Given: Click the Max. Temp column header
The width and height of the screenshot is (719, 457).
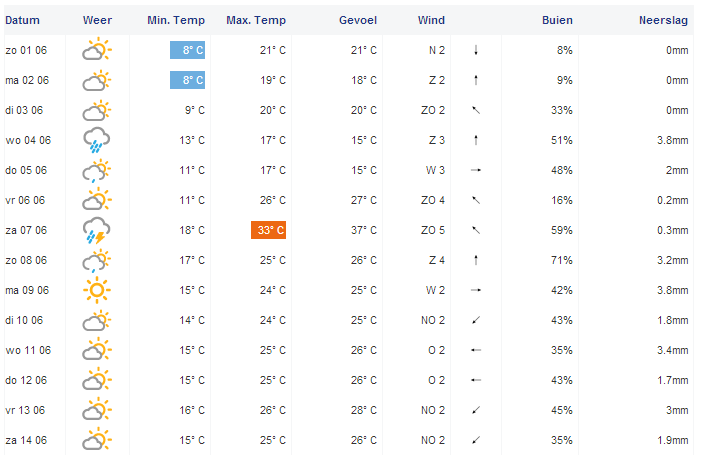Looking at the screenshot, I should click(256, 20).
